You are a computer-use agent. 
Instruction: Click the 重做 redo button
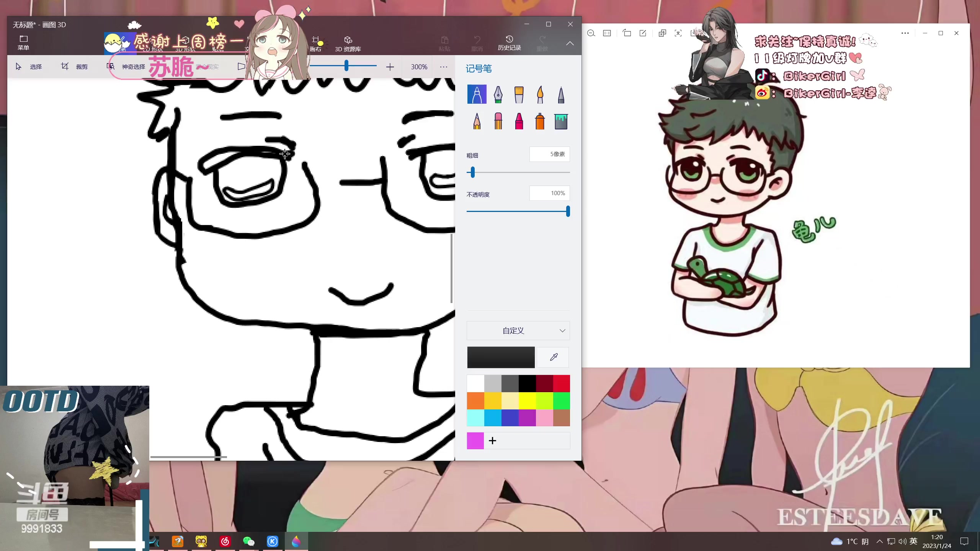pyautogui.click(x=542, y=44)
